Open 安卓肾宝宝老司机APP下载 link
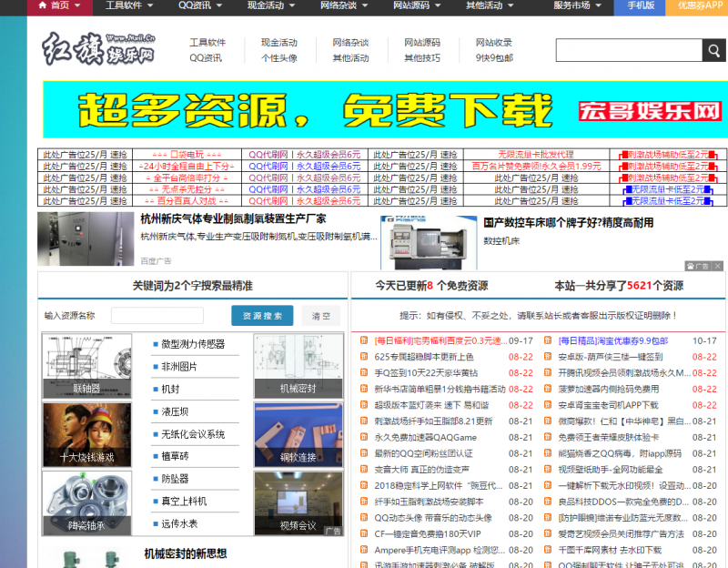The height and width of the screenshot is (568, 728). click(x=608, y=405)
